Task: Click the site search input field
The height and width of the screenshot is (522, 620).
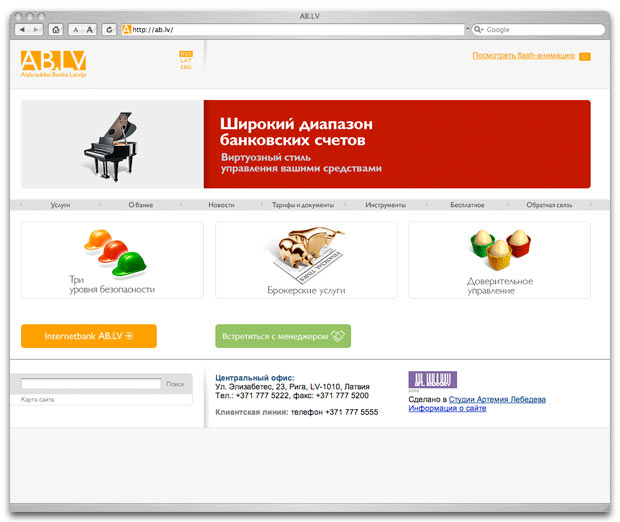Action: [x=91, y=384]
